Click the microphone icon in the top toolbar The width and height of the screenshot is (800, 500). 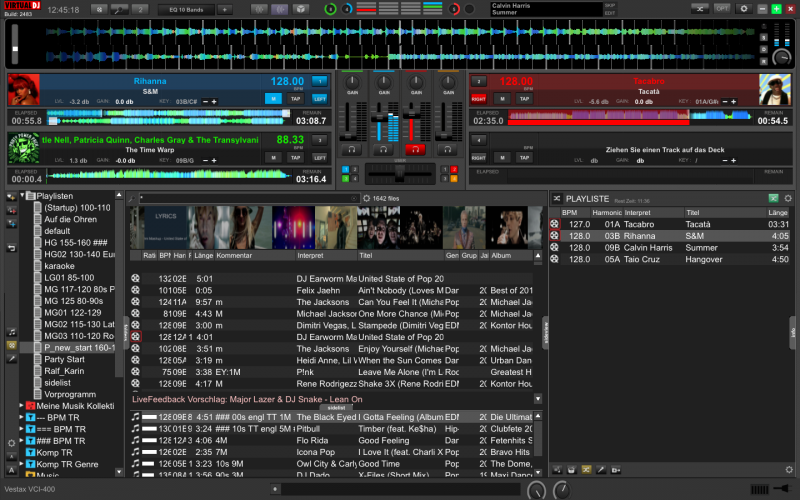(x=119, y=10)
